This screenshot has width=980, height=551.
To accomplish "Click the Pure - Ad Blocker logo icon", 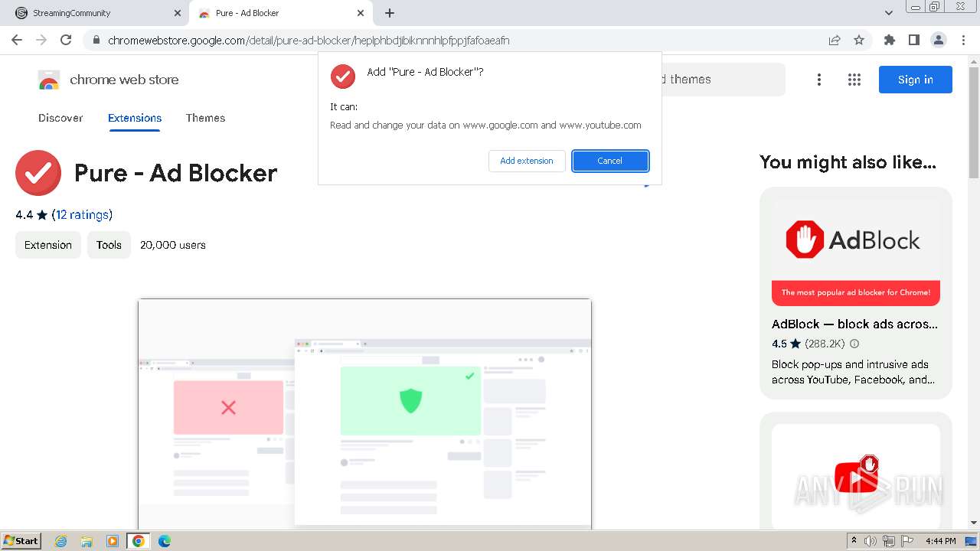I will (x=38, y=173).
